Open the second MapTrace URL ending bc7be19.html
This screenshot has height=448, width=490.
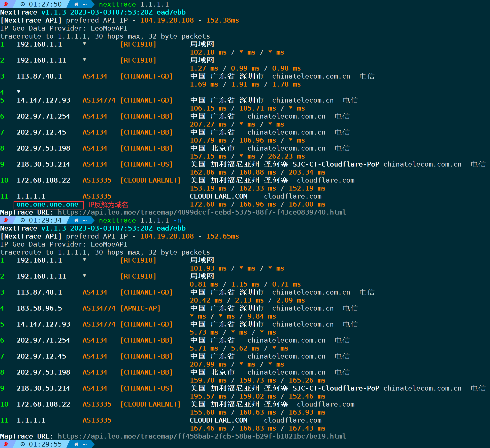coord(202,436)
